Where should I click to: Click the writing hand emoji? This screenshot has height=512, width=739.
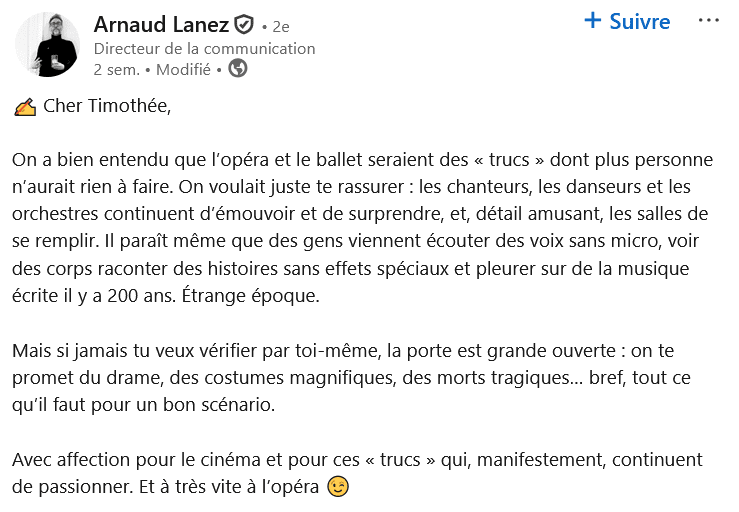point(26,108)
